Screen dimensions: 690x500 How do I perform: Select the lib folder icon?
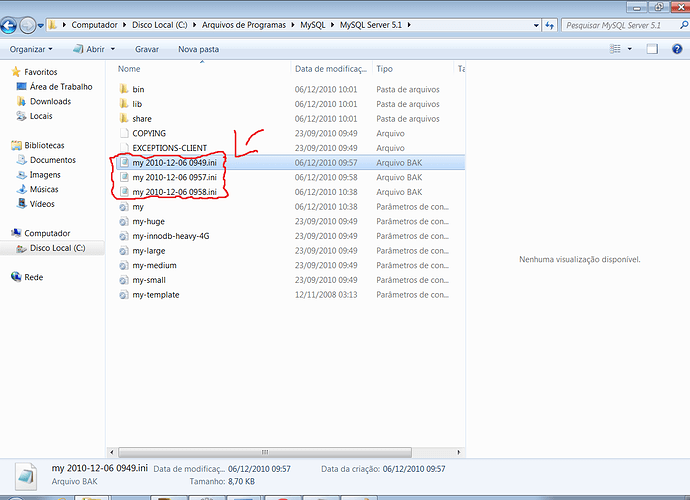pos(124,104)
